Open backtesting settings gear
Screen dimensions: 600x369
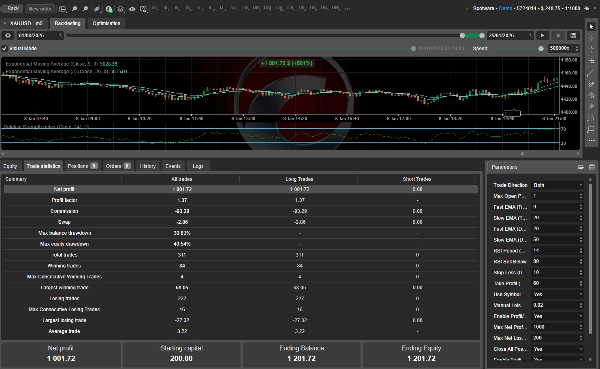(8, 35)
